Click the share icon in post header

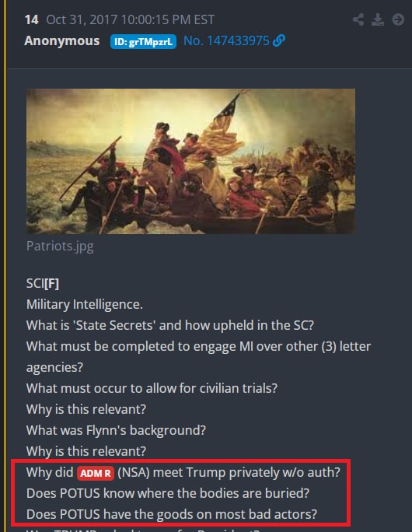[x=358, y=19]
